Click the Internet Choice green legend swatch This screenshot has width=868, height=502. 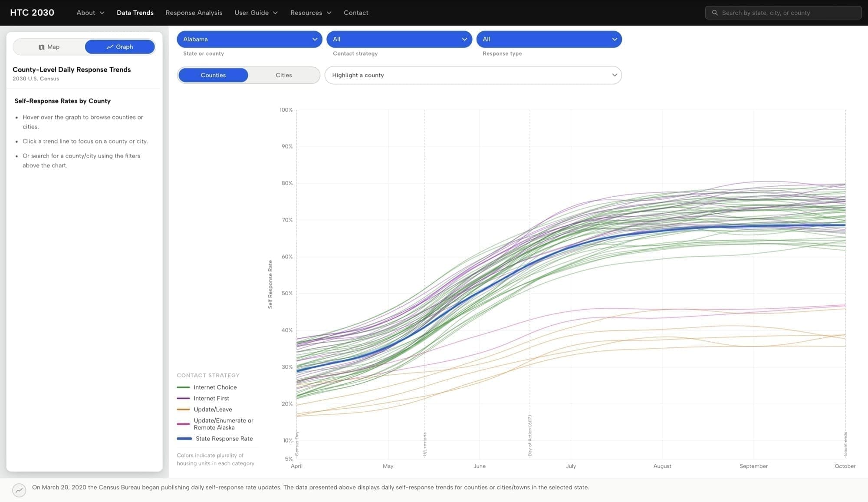pos(183,387)
